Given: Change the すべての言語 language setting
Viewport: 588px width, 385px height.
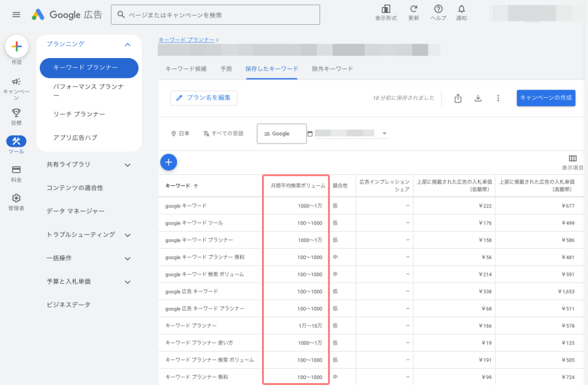Looking at the screenshot, I should pyautogui.click(x=223, y=134).
